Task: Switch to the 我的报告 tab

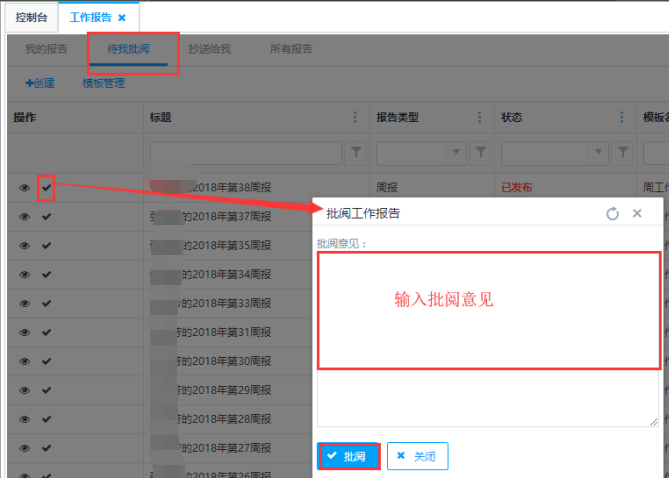Action: click(x=46, y=49)
